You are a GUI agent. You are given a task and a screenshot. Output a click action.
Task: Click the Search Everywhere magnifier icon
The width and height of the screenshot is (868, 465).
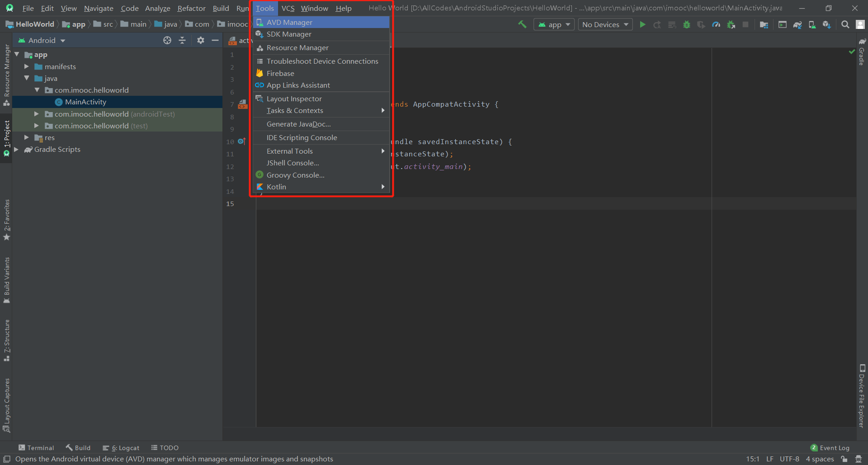[845, 24]
